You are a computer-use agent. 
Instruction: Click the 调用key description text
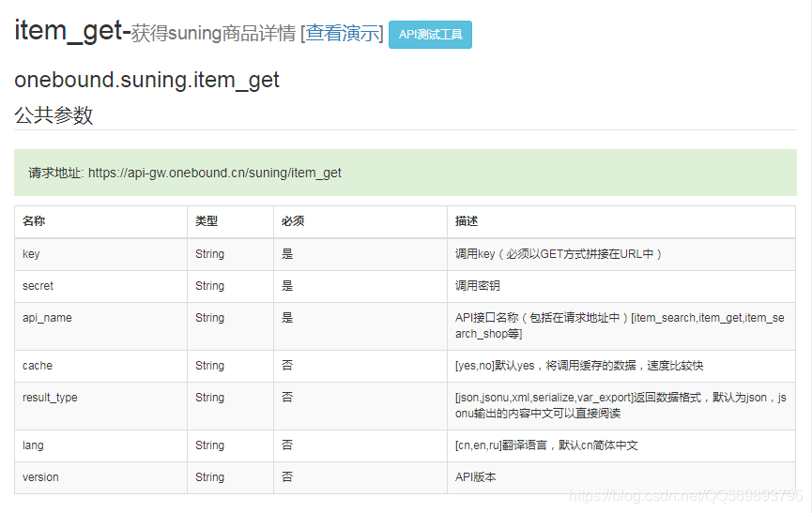(559, 254)
